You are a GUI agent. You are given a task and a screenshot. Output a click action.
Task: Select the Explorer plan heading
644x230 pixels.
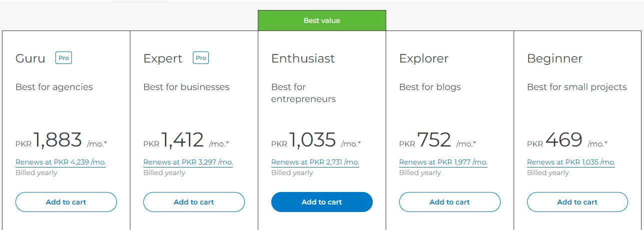pyautogui.click(x=424, y=58)
